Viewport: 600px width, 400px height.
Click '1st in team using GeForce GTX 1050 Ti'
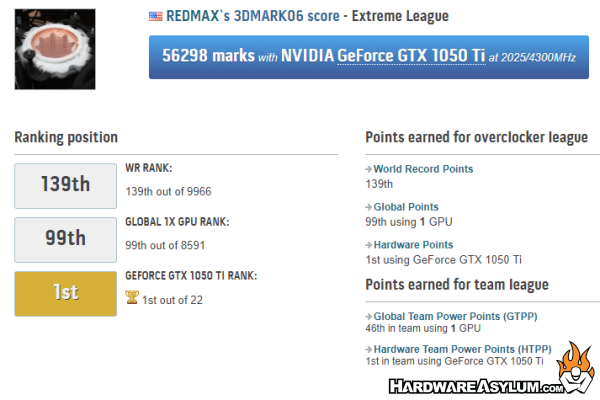[454, 361]
